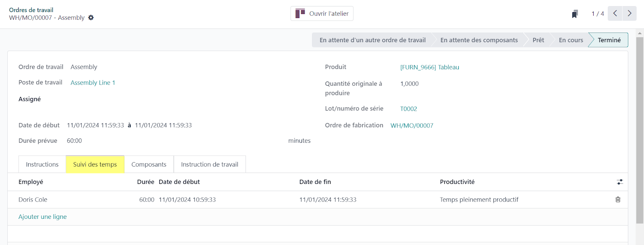
Task: Open manufacturing order WH/MO/00007 link
Action: [412, 126]
